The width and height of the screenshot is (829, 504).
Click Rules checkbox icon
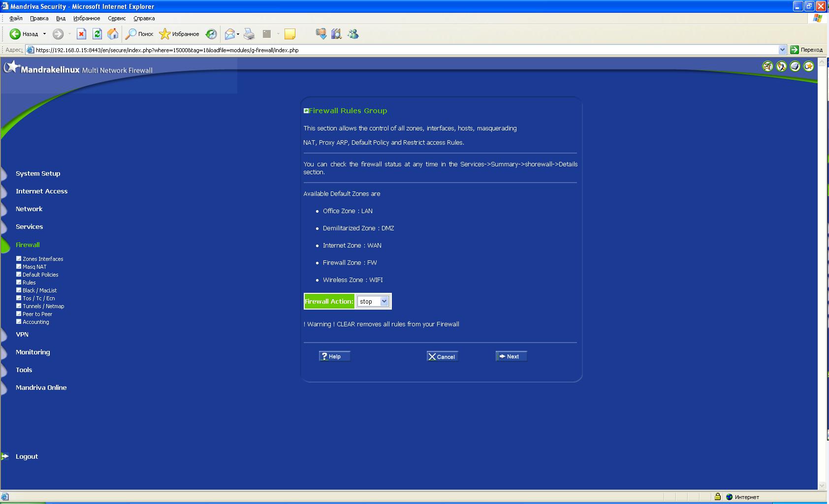19,282
